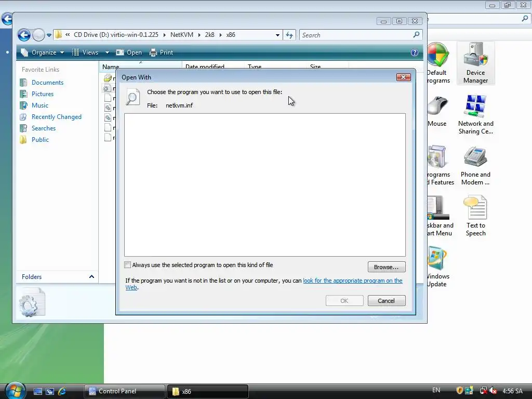Sort files by Type column
532x399 pixels.
click(x=275, y=66)
